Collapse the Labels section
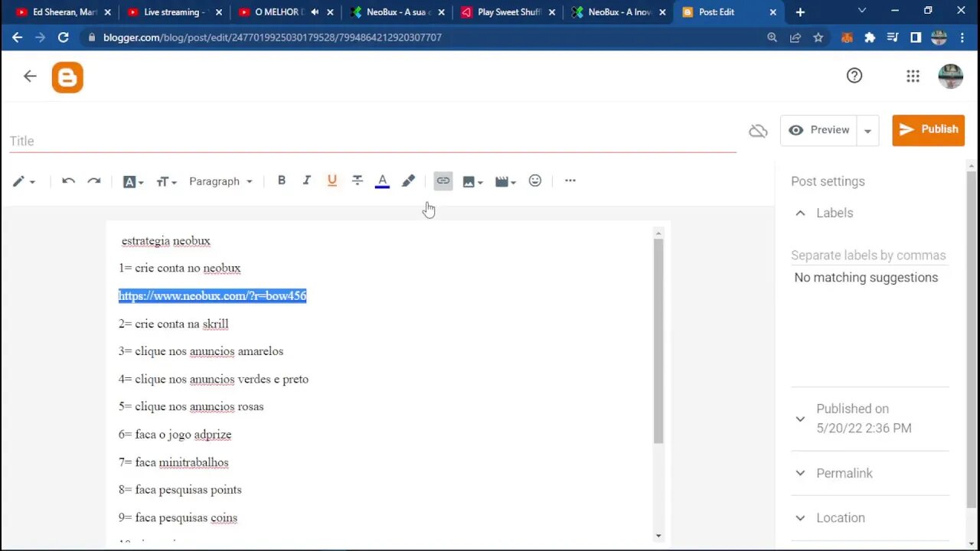Image resolution: width=980 pixels, height=551 pixels. [x=800, y=213]
